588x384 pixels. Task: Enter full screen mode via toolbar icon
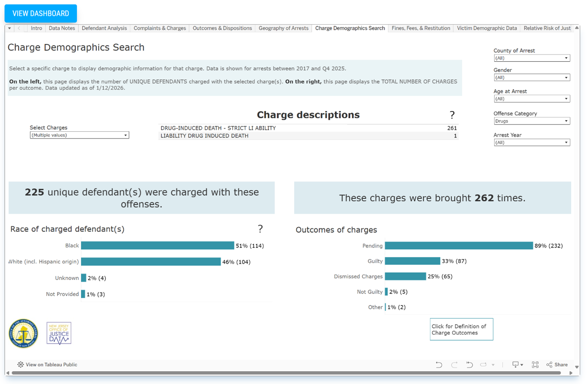coord(535,365)
